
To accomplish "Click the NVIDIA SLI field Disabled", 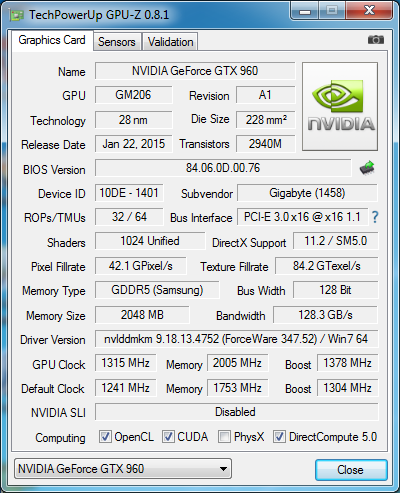I will (237, 412).
